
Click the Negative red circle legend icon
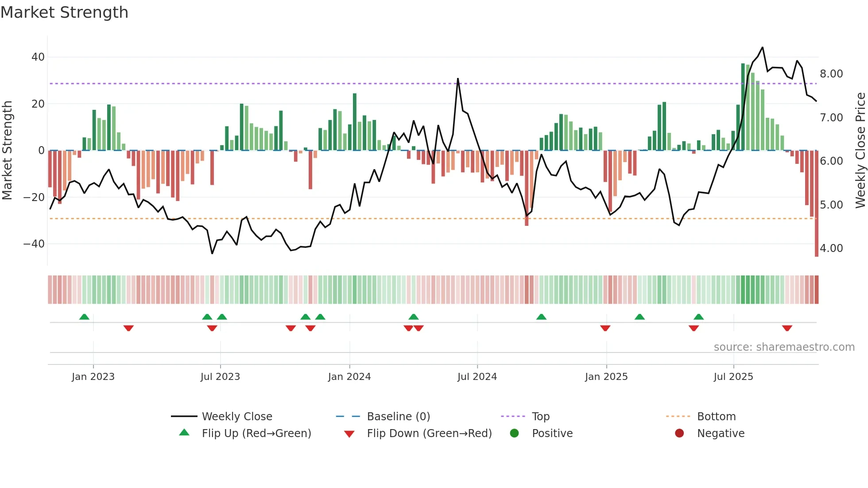click(x=679, y=433)
